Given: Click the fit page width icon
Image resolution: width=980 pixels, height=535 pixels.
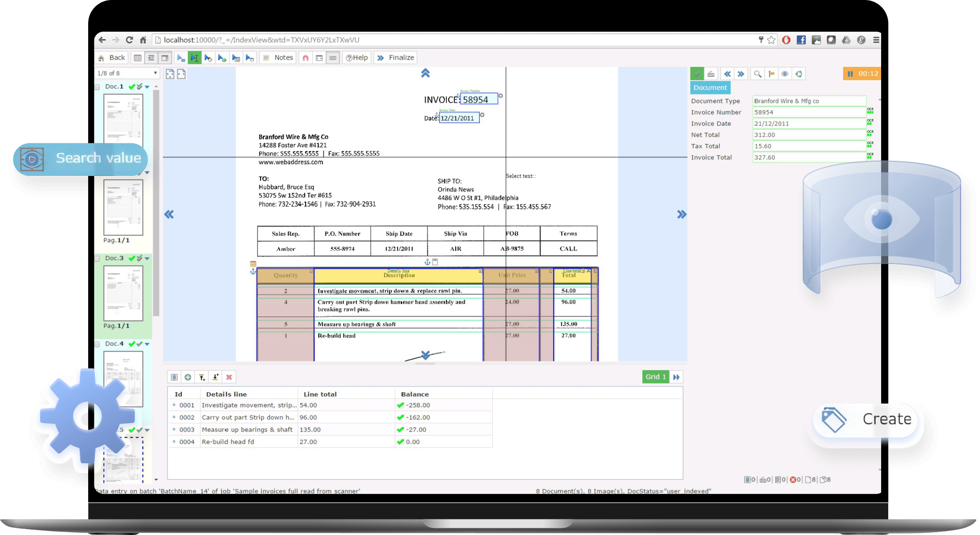Looking at the screenshot, I should coord(181,74).
